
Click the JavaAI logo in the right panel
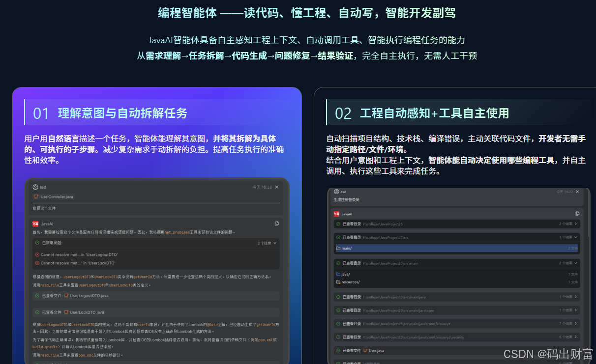[337, 214]
